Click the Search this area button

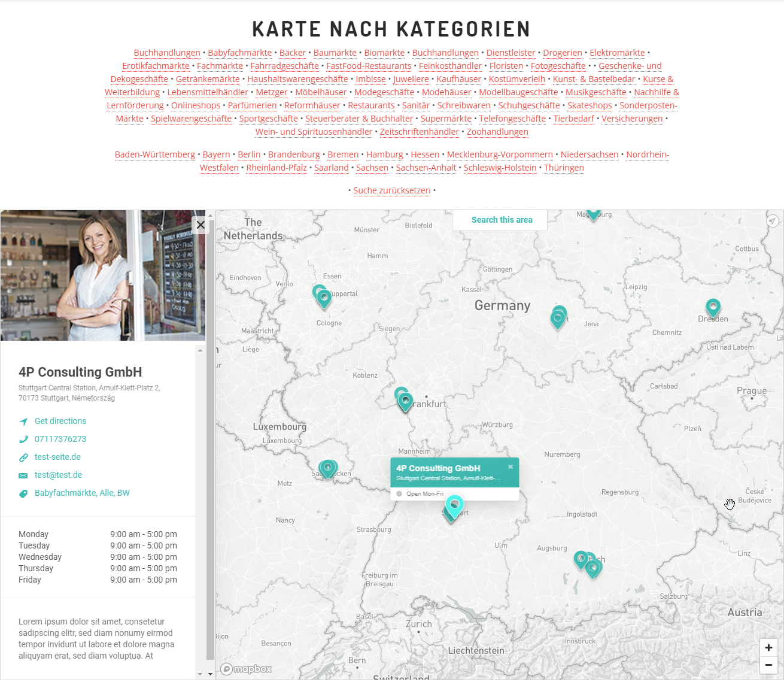(502, 220)
